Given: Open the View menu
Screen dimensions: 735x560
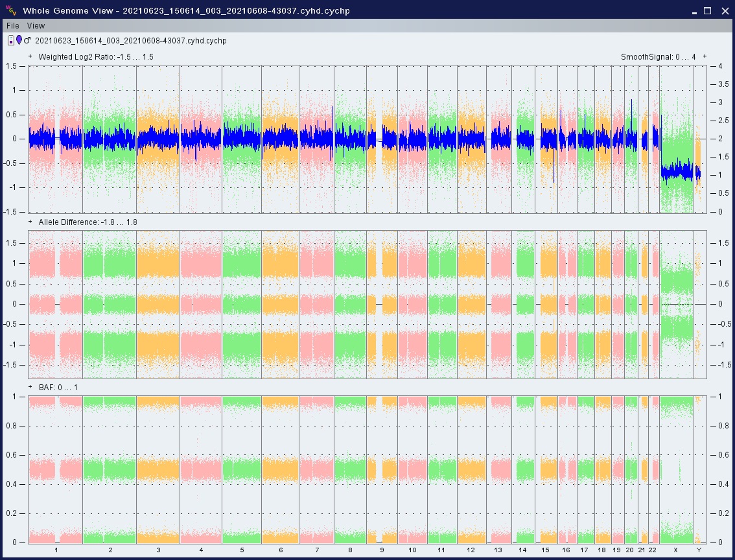Looking at the screenshot, I should tap(36, 26).
